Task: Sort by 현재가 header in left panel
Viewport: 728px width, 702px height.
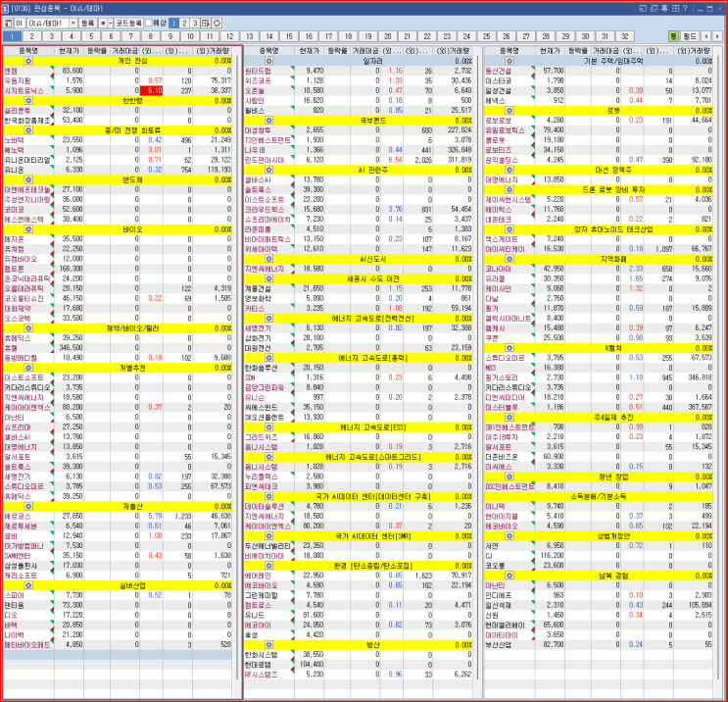Action: (x=70, y=51)
